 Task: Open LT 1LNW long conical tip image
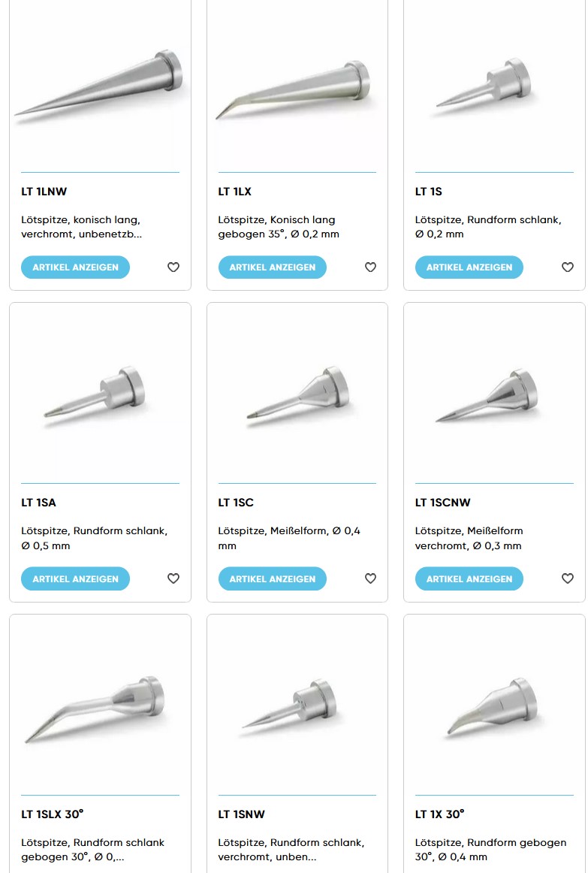[x=100, y=83]
